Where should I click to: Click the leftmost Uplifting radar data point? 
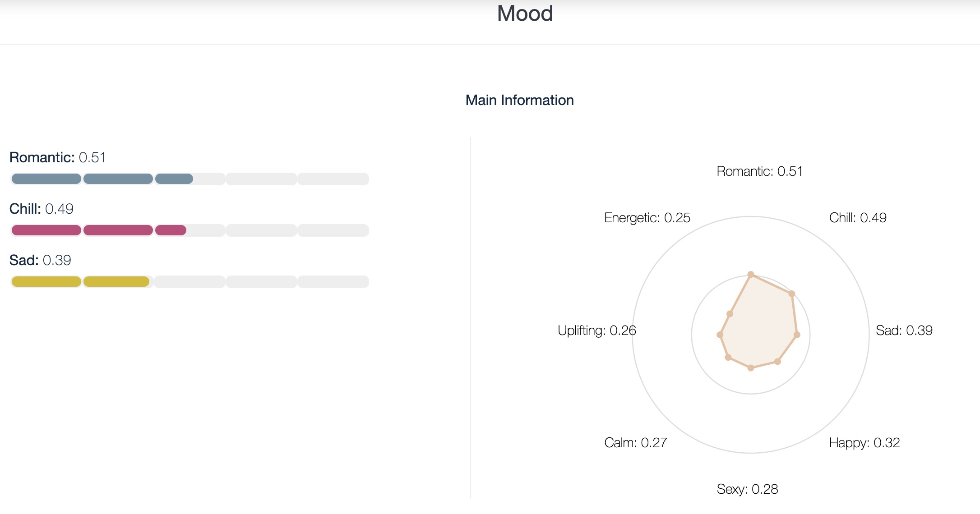[x=720, y=335]
